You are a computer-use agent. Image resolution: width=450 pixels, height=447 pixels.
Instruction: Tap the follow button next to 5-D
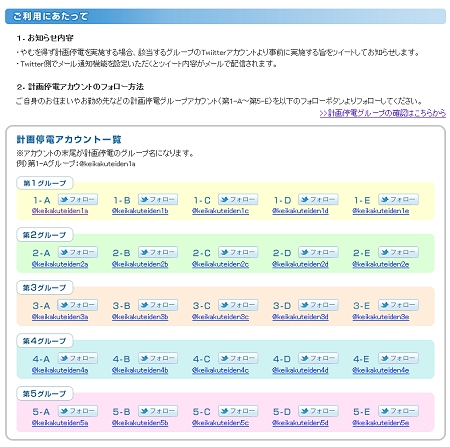318,411
